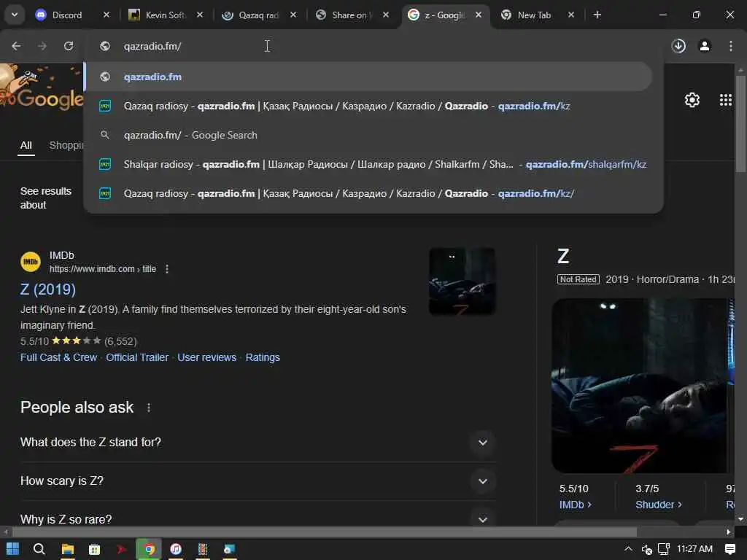Open Microsoft Store from the taskbar
Image resolution: width=747 pixels, height=560 pixels.
coord(94,549)
